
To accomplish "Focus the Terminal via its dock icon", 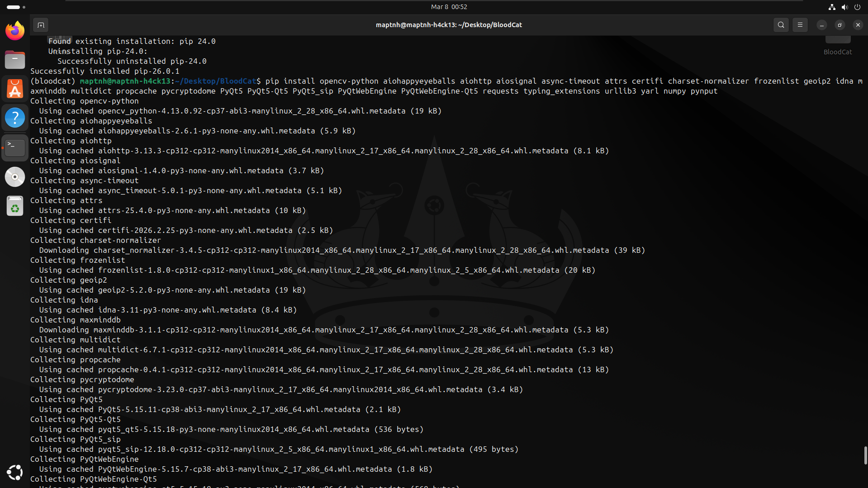I will coord(15,147).
